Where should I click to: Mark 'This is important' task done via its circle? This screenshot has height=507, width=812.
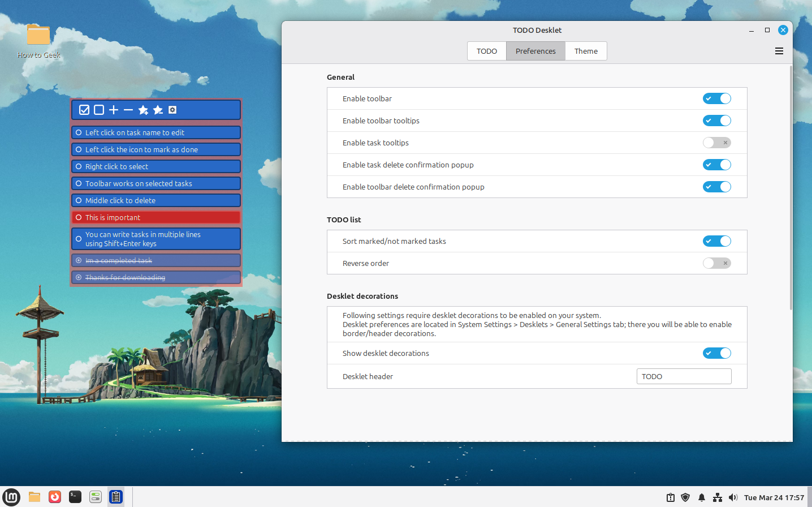pyautogui.click(x=79, y=217)
